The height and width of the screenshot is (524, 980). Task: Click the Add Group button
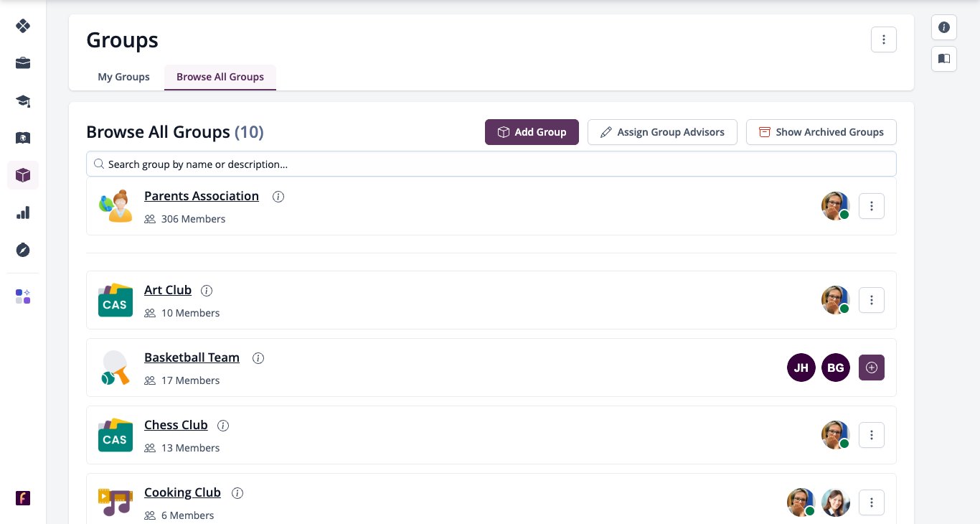(x=532, y=132)
